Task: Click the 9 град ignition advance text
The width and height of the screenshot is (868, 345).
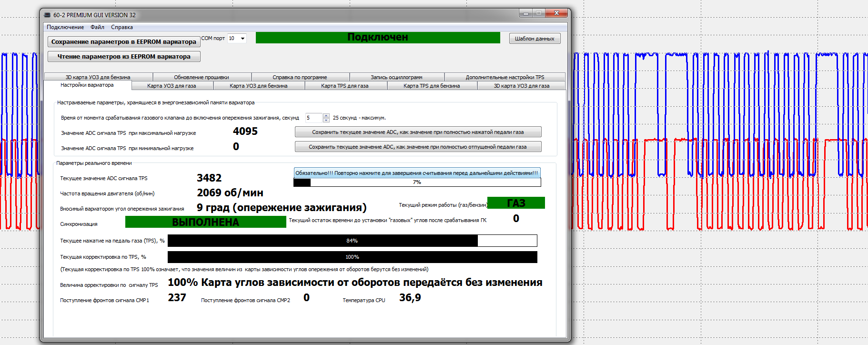Action: [x=282, y=207]
